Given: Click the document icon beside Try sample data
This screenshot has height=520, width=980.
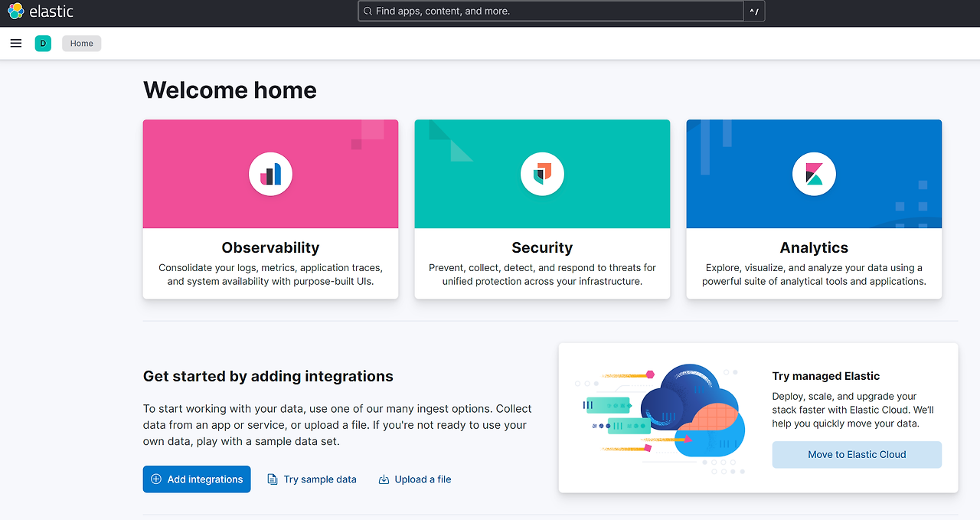Looking at the screenshot, I should point(272,479).
